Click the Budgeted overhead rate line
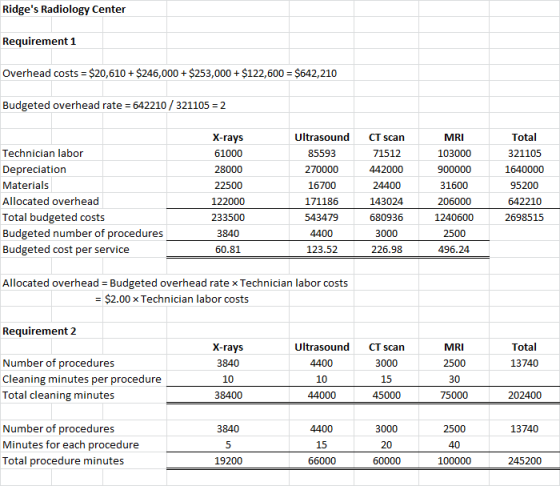The width and height of the screenshot is (560, 486). (114, 106)
